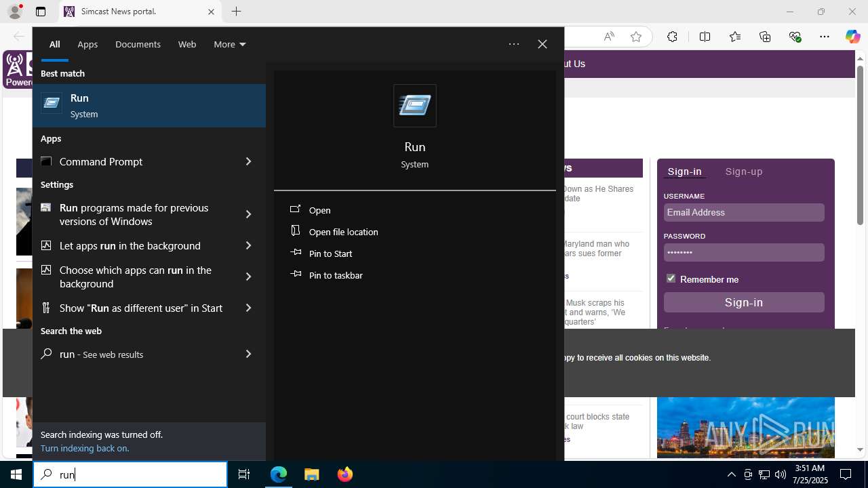Click the Windows Start button
Viewport: 868px width, 488px height.
tap(16, 474)
